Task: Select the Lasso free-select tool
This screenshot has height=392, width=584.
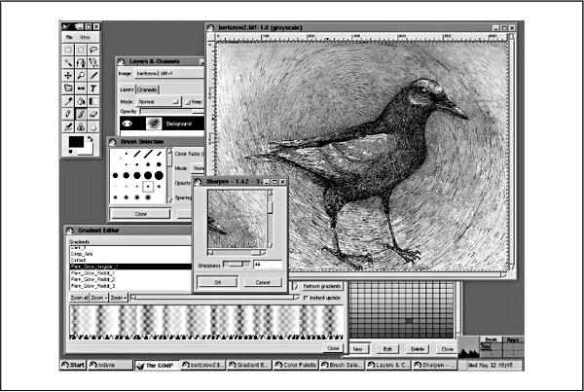Action: point(94,48)
